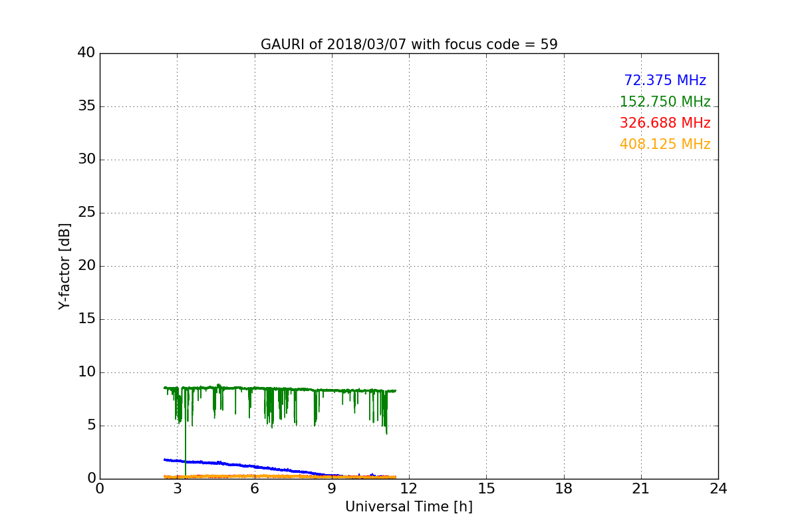Select the red 326.688 MHz legend label
This screenshot has width=798, height=532.
665,123
